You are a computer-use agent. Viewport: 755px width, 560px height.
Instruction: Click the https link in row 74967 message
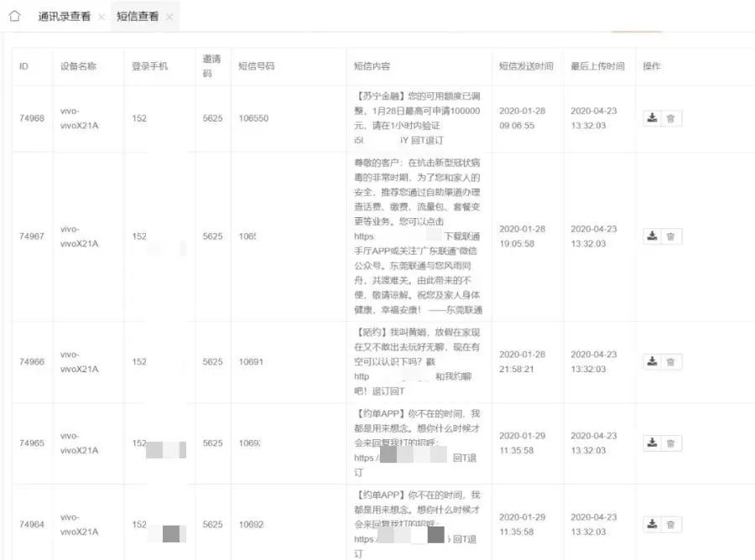[365, 236]
